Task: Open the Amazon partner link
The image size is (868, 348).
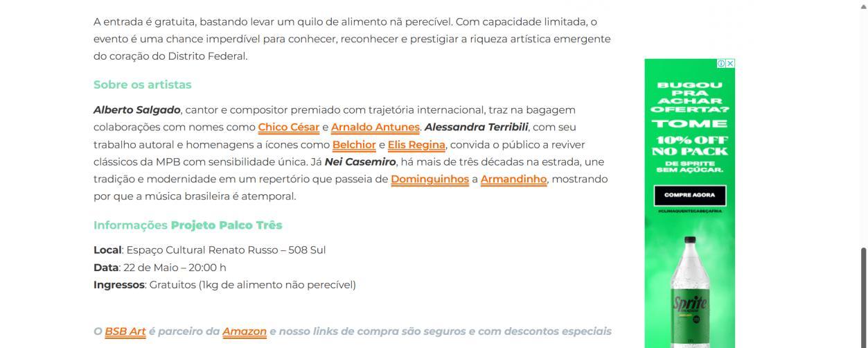Action: pos(244,331)
